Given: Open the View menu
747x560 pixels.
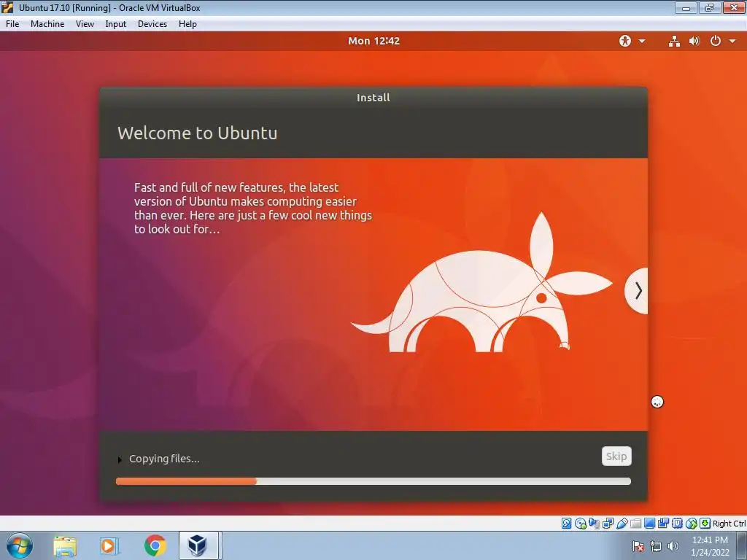Looking at the screenshot, I should point(85,24).
